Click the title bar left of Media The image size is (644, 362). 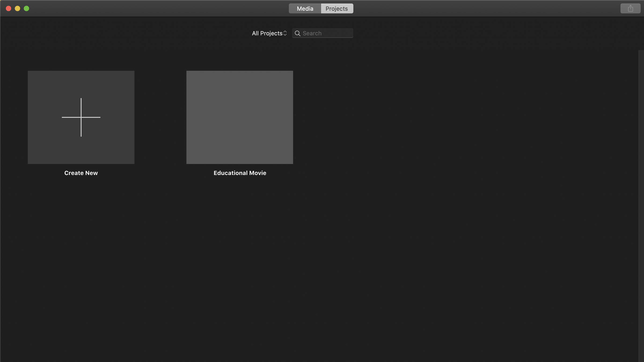[x=161, y=9]
